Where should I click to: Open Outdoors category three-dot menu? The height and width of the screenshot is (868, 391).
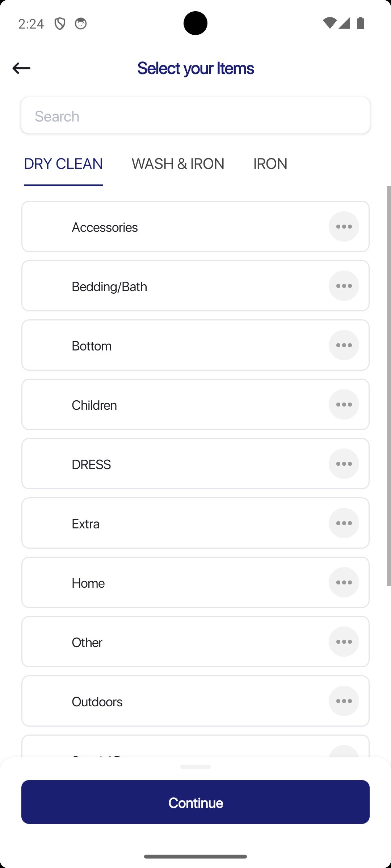coord(344,701)
